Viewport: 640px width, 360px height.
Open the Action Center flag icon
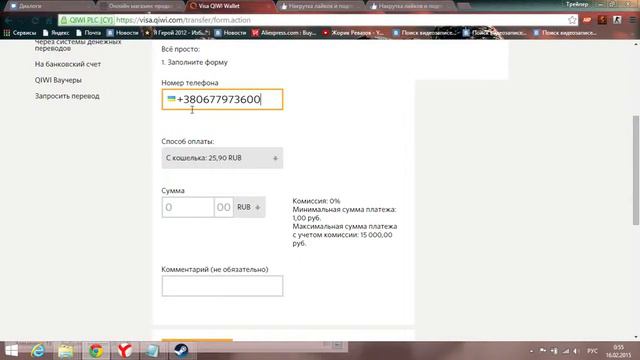point(542,351)
